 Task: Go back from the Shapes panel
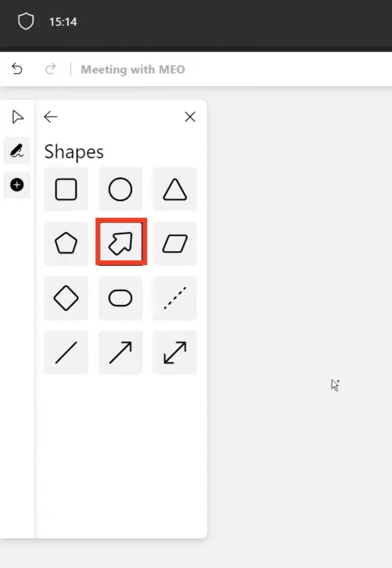(50, 117)
